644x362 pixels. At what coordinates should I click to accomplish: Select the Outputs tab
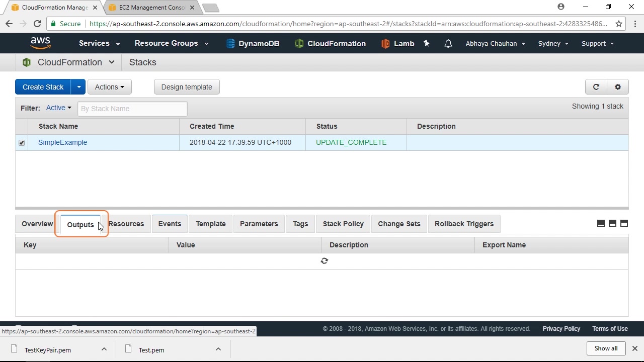(x=80, y=224)
